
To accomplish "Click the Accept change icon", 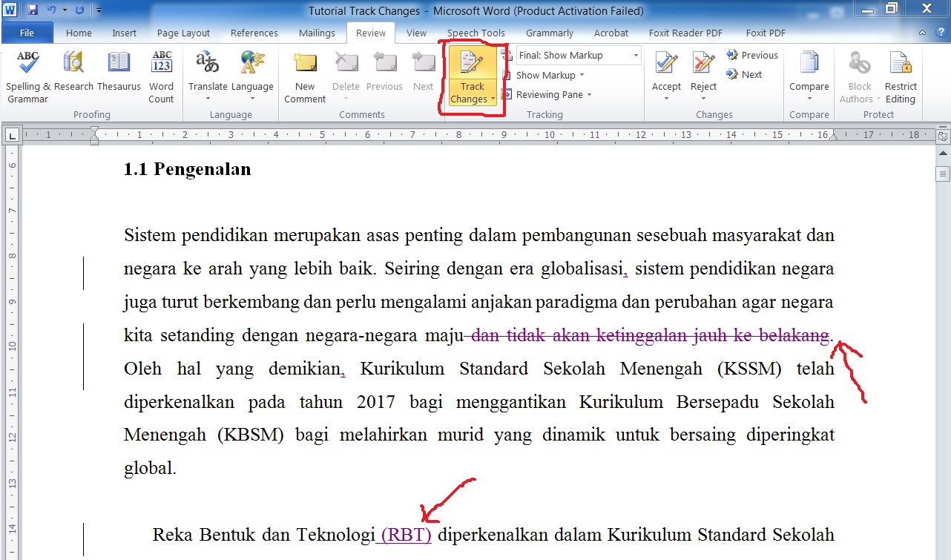I will (x=666, y=65).
